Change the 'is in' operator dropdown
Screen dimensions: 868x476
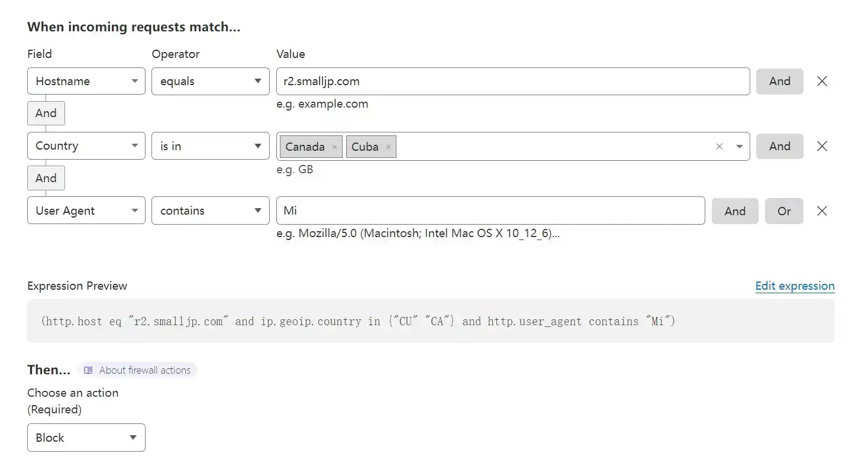pyautogui.click(x=211, y=146)
